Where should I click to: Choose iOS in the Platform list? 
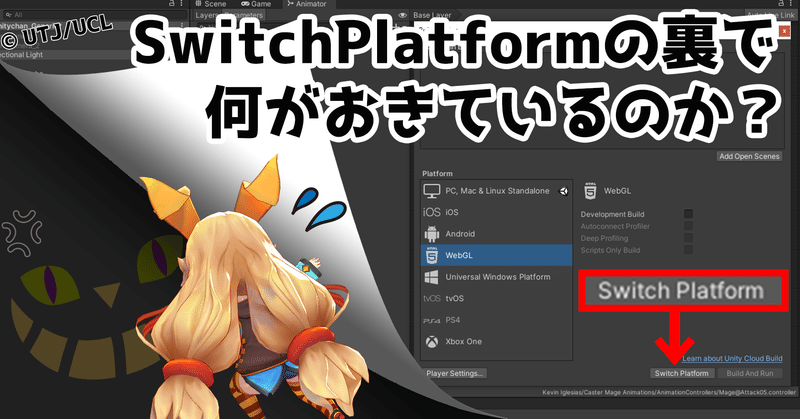[x=496, y=212]
